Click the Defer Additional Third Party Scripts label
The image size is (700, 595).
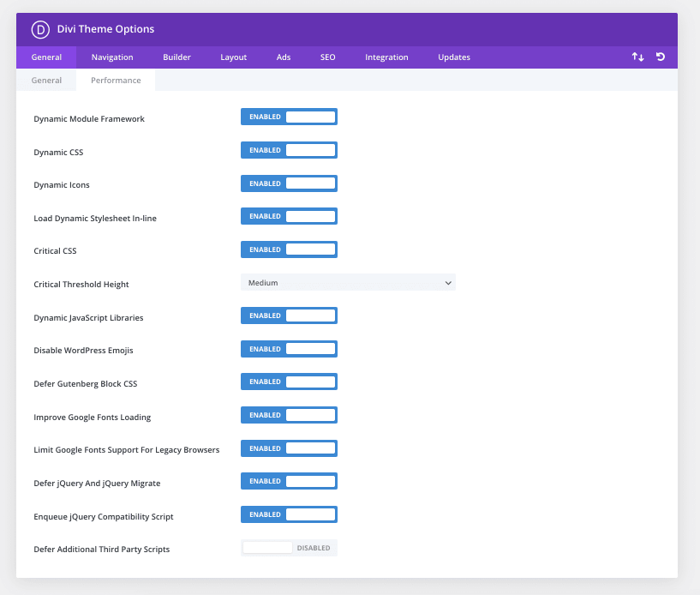[x=102, y=550]
